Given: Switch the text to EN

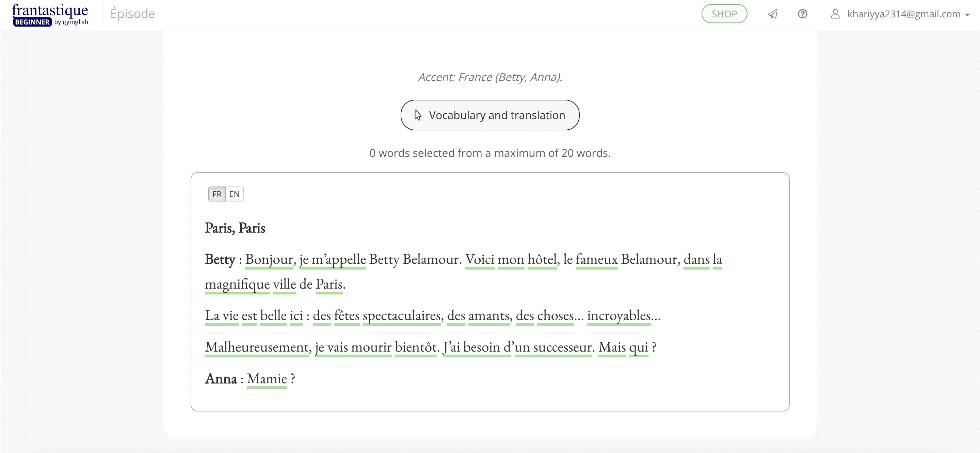Looking at the screenshot, I should [x=234, y=194].
